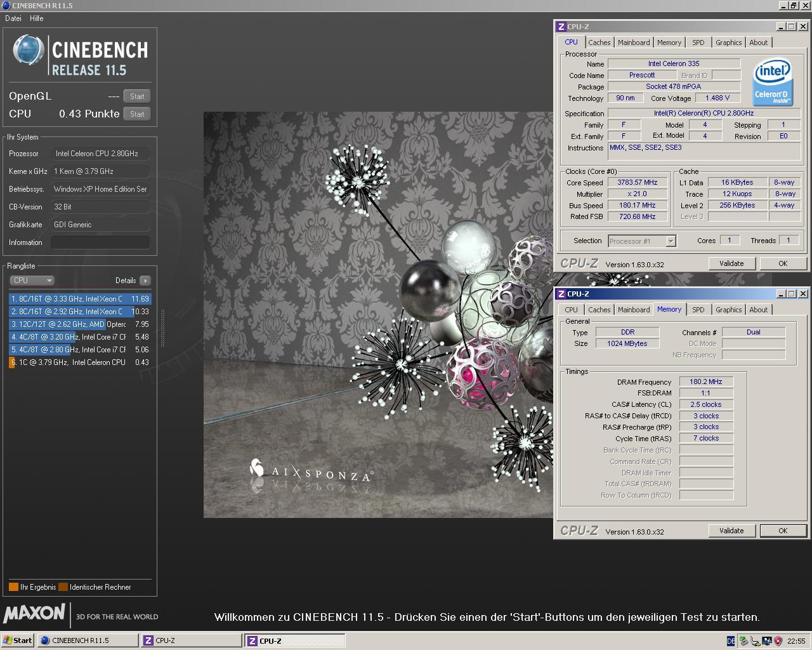Click the panel divider grip handle
Image resolution: width=812 pixels, height=650 pixels.
[x=162, y=328]
